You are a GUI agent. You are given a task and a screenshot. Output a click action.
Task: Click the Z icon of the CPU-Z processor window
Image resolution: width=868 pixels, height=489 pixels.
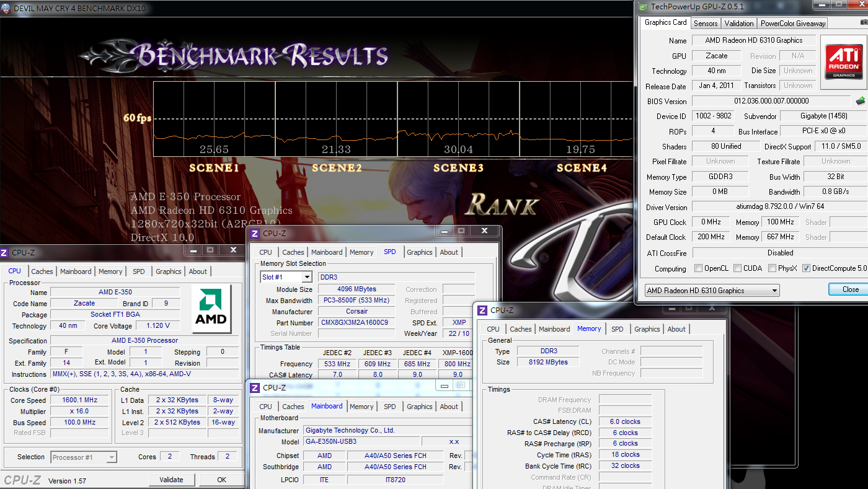pyautogui.click(x=5, y=252)
